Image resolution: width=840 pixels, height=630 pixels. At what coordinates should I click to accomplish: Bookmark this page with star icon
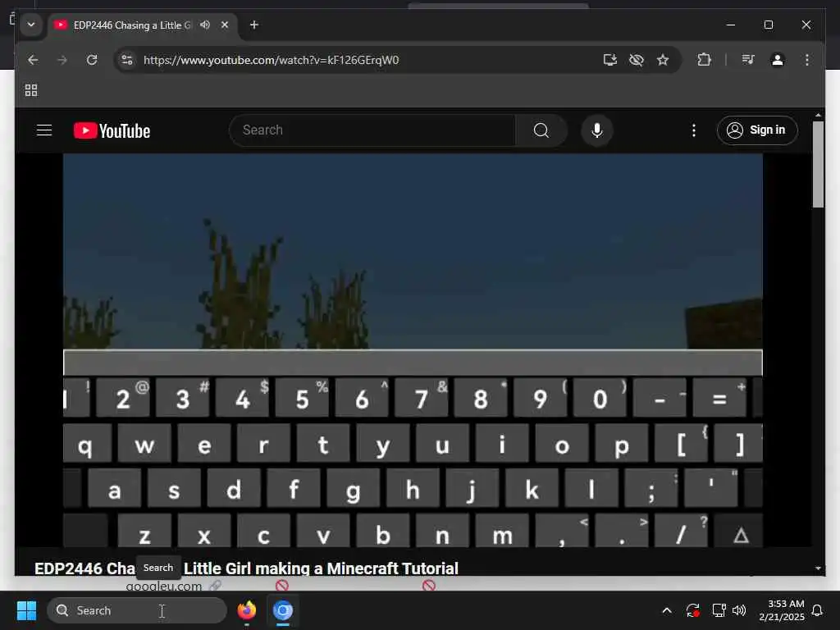click(663, 60)
